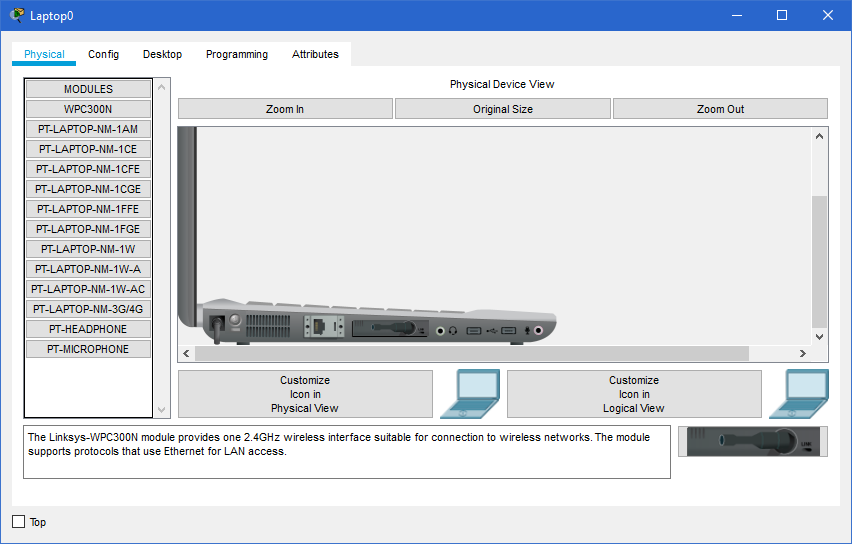Screen dimensions: 852x544
Task: Click the Packet Tracer title bar icon
Action: [x=17, y=15]
